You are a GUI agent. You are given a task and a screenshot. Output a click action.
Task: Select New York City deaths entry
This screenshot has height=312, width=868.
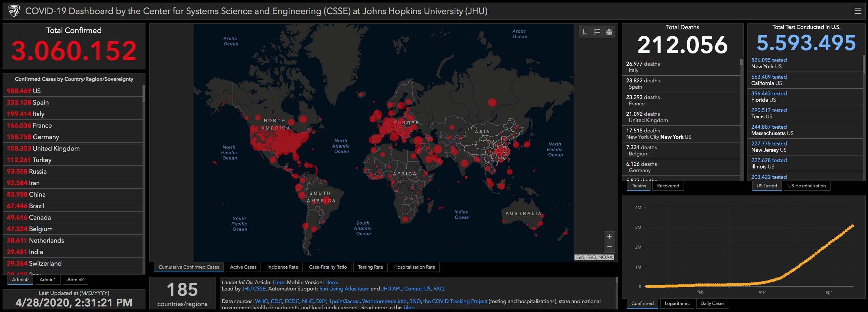coord(681,134)
